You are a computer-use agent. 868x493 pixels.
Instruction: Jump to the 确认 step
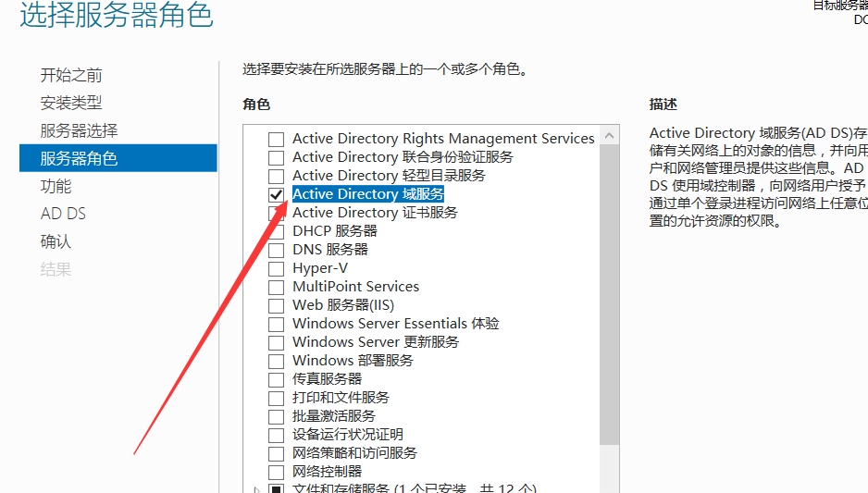tap(56, 241)
